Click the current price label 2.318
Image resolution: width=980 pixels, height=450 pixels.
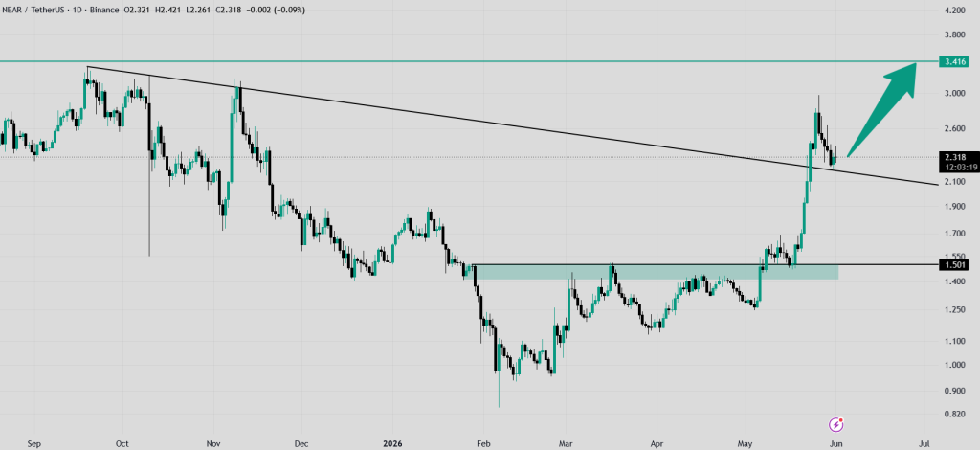pyautogui.click(x=955, y=157)
